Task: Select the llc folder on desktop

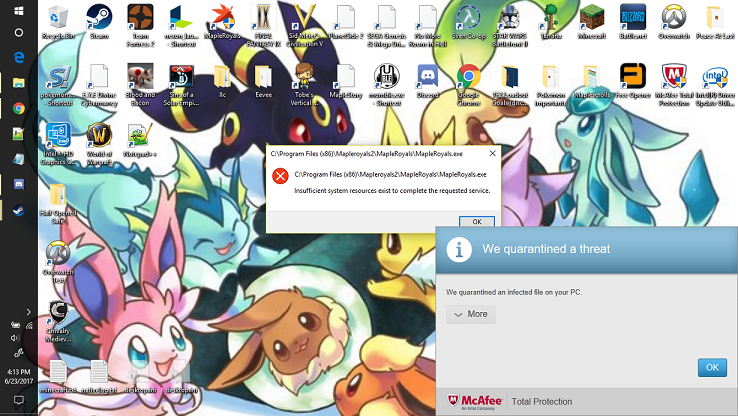Action: (x=223, y=81)
